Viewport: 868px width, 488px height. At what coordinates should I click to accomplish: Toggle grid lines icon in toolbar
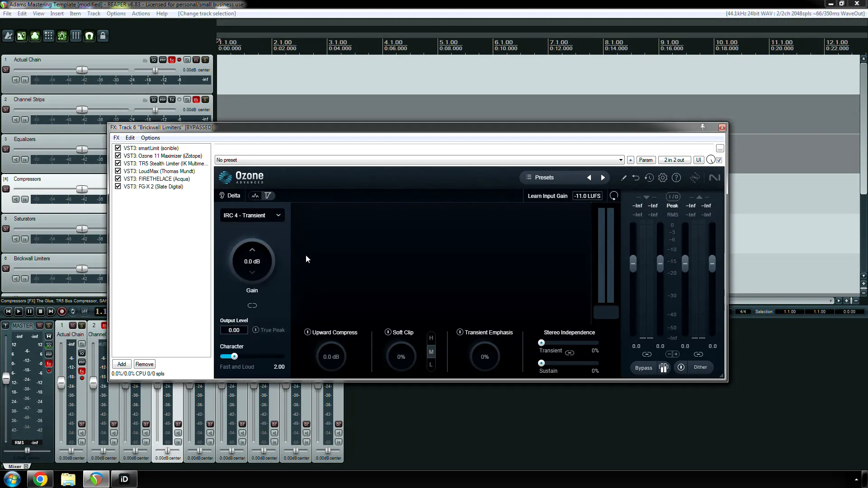[49, 36]
